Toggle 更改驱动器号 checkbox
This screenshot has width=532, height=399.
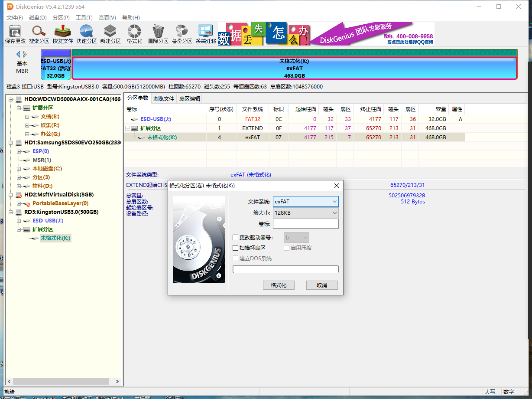pos(236,238)
